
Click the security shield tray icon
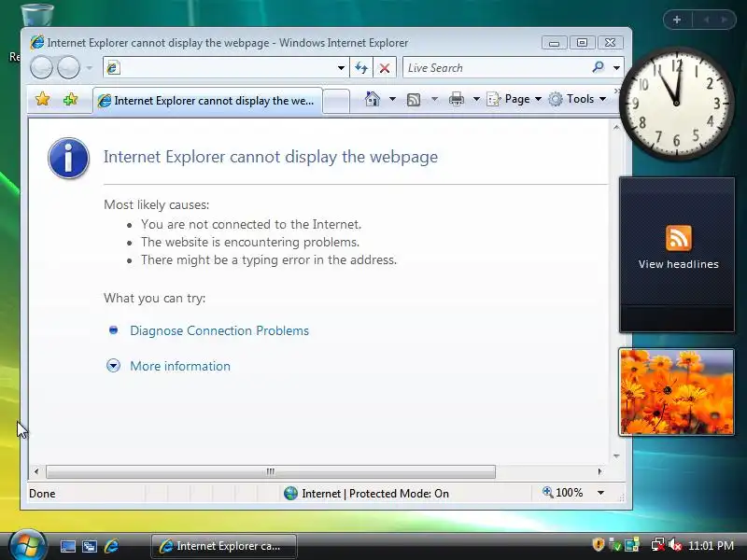pyautogui.click(x=598, y=544)
